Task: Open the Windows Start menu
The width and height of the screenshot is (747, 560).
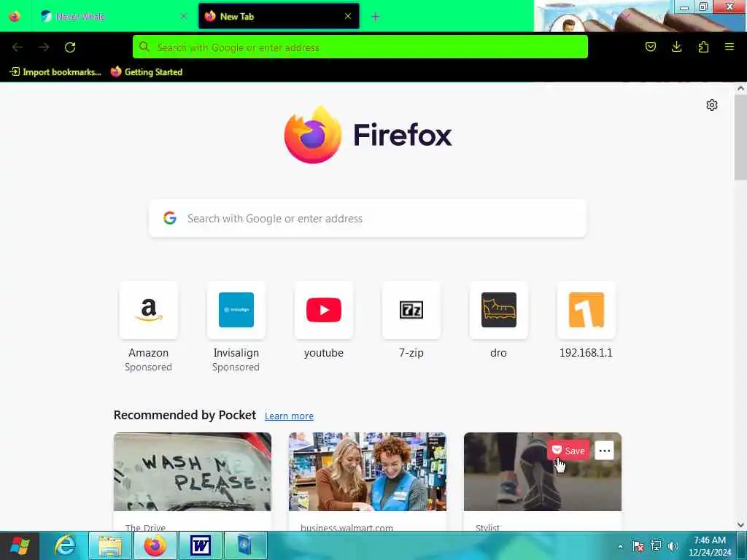Action: click(x=20, y=545)
